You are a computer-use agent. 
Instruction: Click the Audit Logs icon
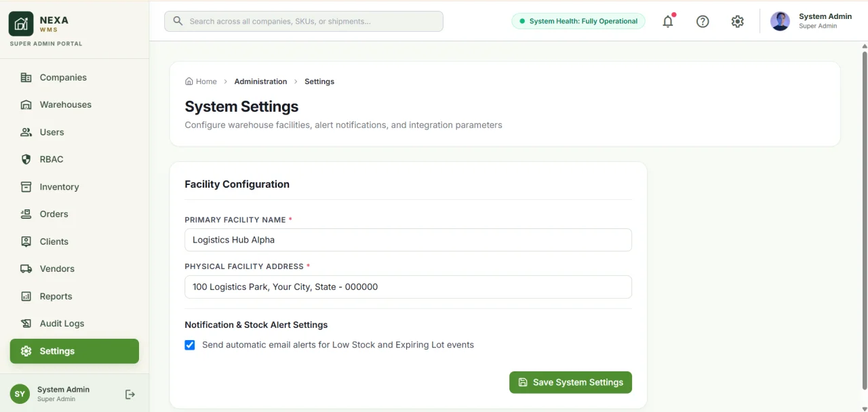(x=26, y=323)
